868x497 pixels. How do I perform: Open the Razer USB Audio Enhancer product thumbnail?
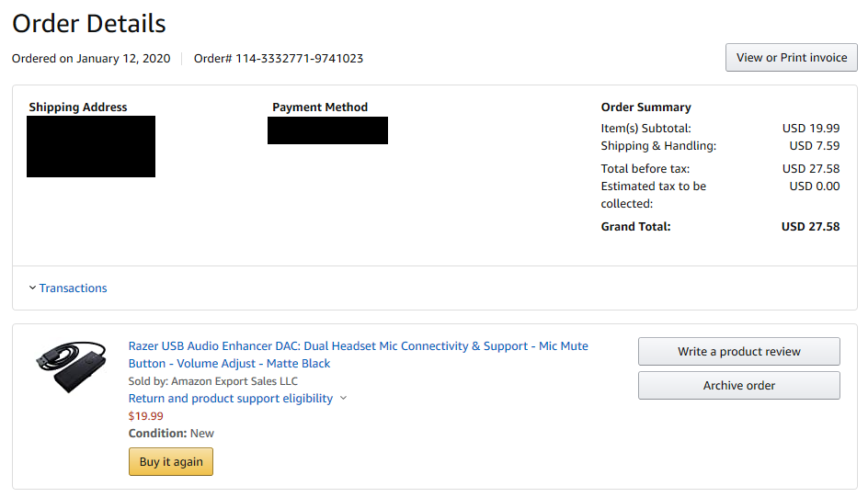point(71,367)
